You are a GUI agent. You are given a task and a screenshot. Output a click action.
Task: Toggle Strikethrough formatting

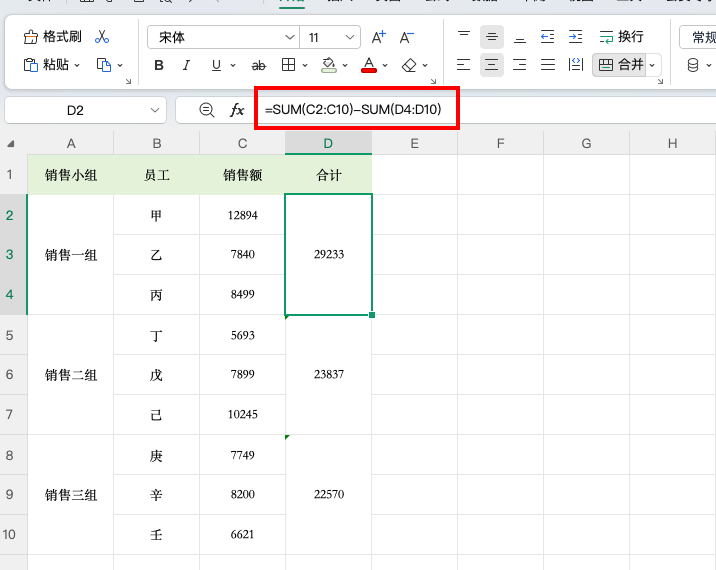tap(258, 66)
